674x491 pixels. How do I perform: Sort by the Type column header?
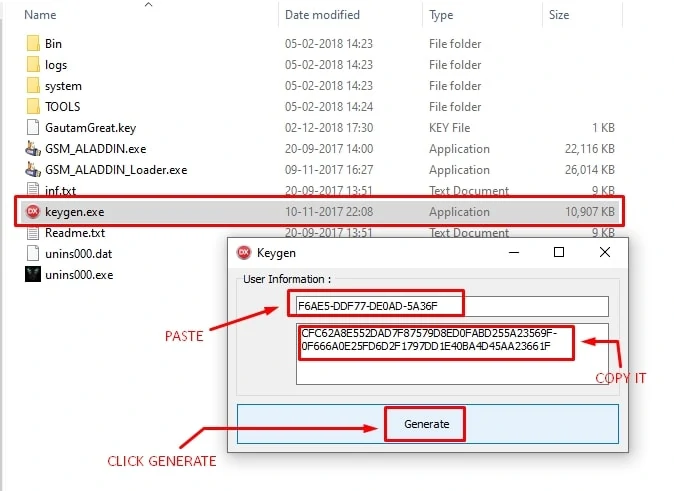pos(441,15)
